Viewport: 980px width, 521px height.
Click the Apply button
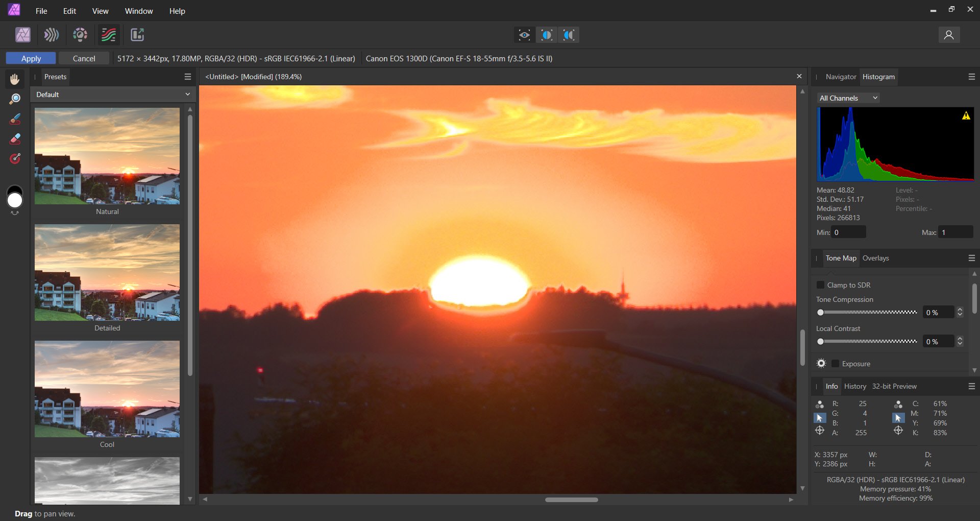point(31,58)
